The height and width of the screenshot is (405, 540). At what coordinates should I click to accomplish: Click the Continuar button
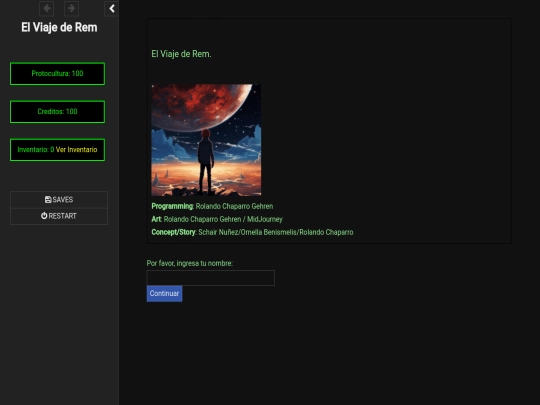pyautogui.click(x=164, y=294)
